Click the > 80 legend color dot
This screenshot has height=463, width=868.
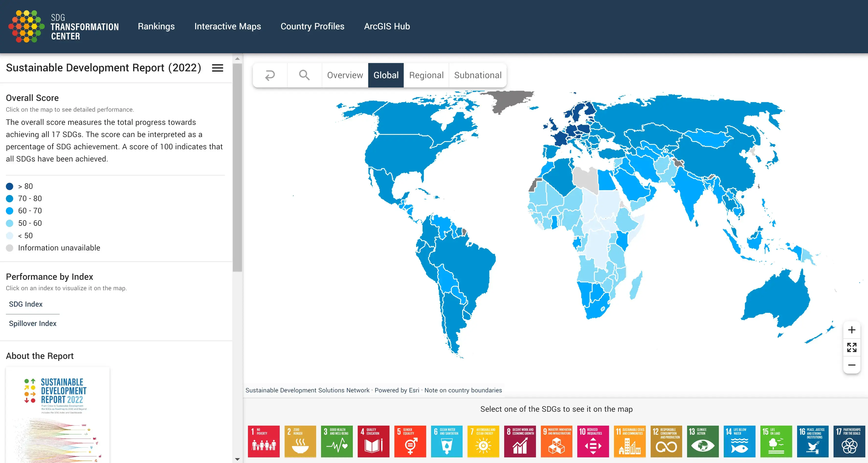10,186
